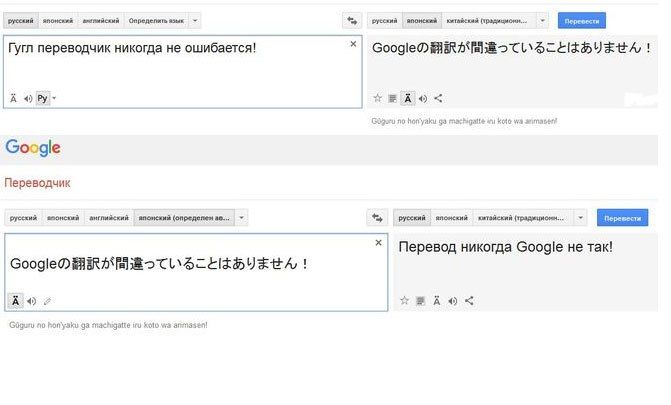Select китайский (традиционный) as top target language
671x405 pixels.
(489, 21)
